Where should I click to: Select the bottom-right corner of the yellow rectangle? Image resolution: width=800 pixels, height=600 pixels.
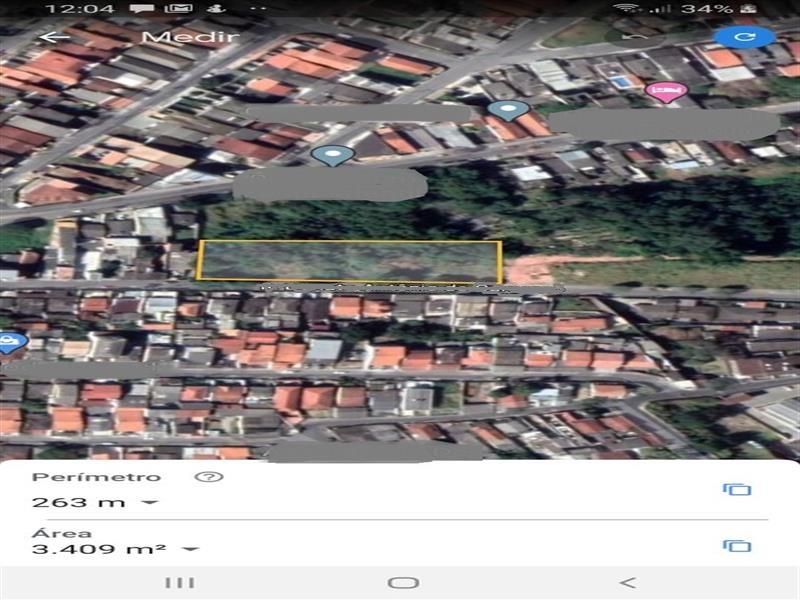click(x=500, y=280)
